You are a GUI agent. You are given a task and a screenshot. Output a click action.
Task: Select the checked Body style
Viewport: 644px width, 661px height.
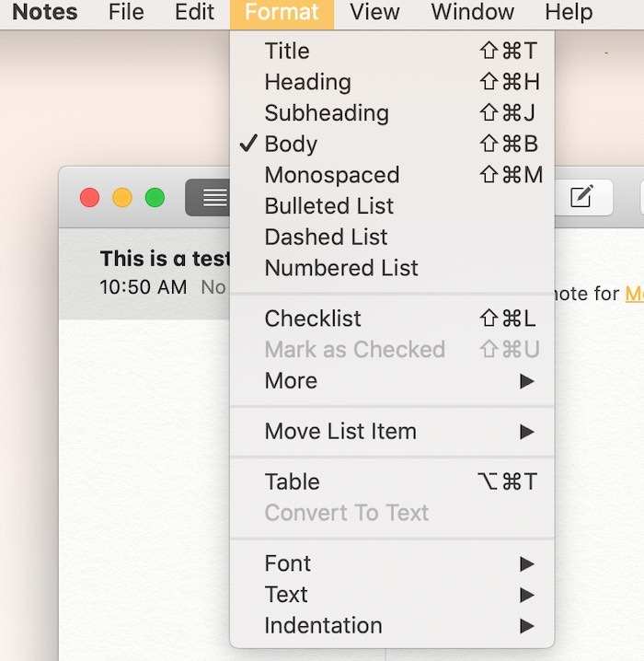[x=392, y=144]
